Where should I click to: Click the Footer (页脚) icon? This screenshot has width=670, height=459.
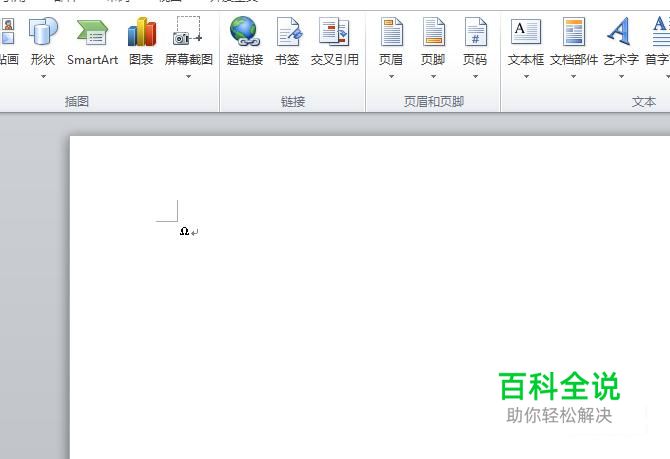(434, 32)
